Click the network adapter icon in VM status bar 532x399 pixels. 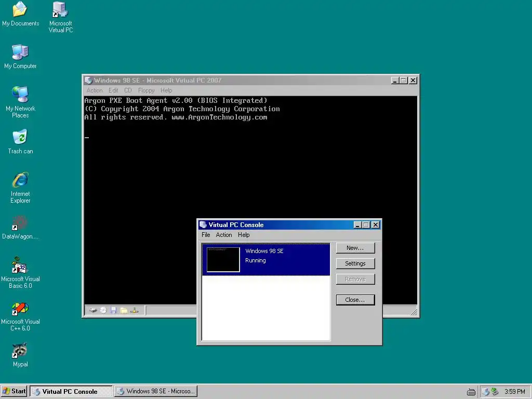[x=135, y=310]
